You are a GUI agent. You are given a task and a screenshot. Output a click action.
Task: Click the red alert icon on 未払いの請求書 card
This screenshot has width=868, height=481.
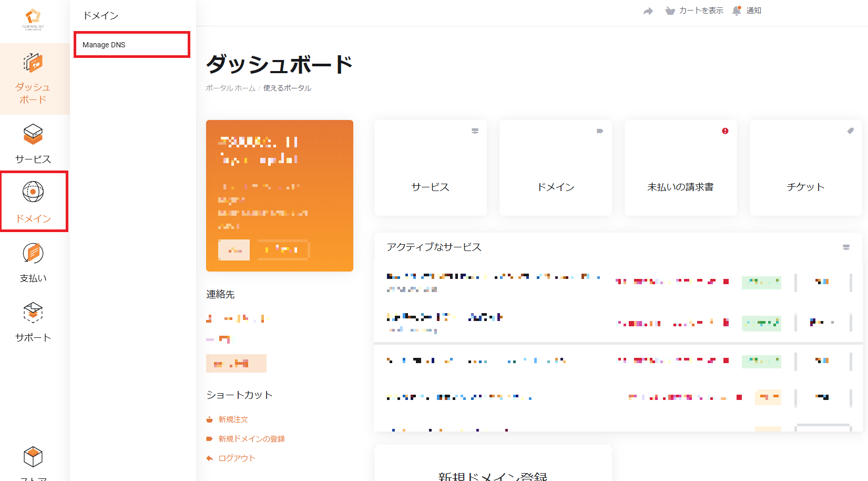pos(725,131)
